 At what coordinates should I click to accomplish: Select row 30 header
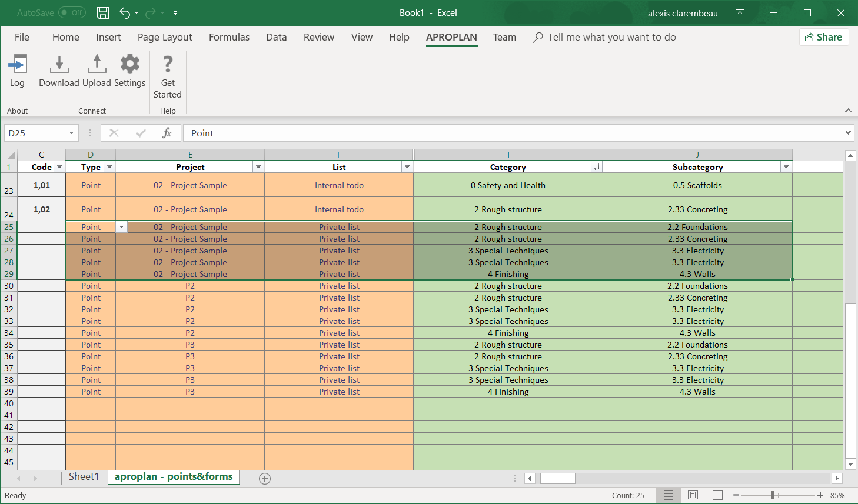pos(9,286)
